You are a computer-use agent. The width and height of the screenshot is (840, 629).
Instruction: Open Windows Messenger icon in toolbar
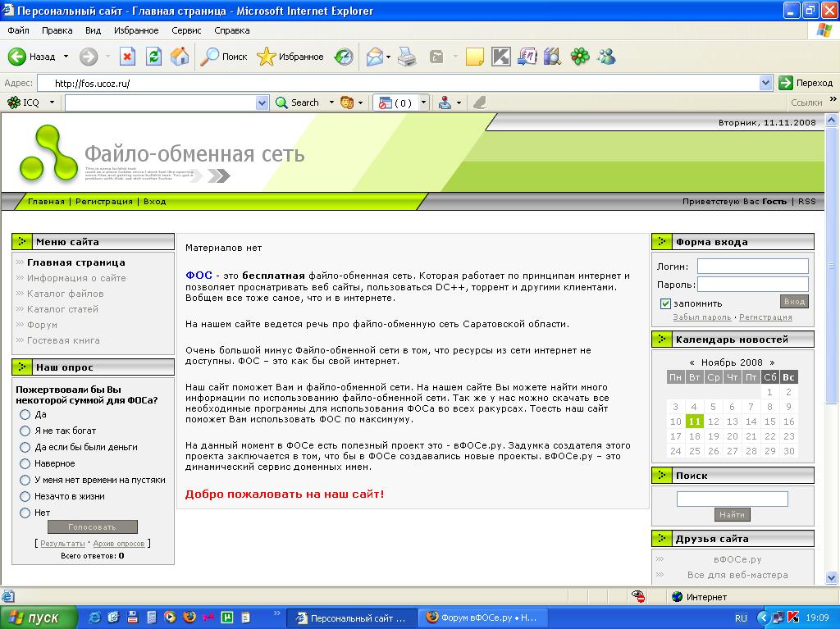pos(607,57)
